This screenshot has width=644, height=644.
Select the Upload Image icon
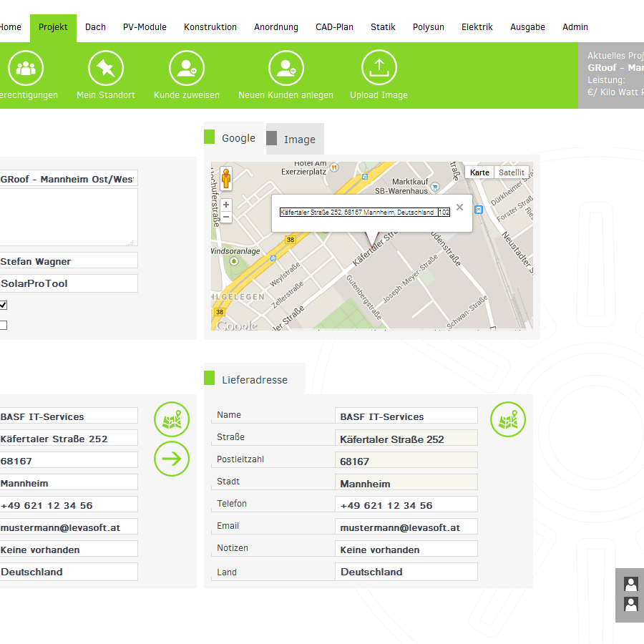[379, 68]
